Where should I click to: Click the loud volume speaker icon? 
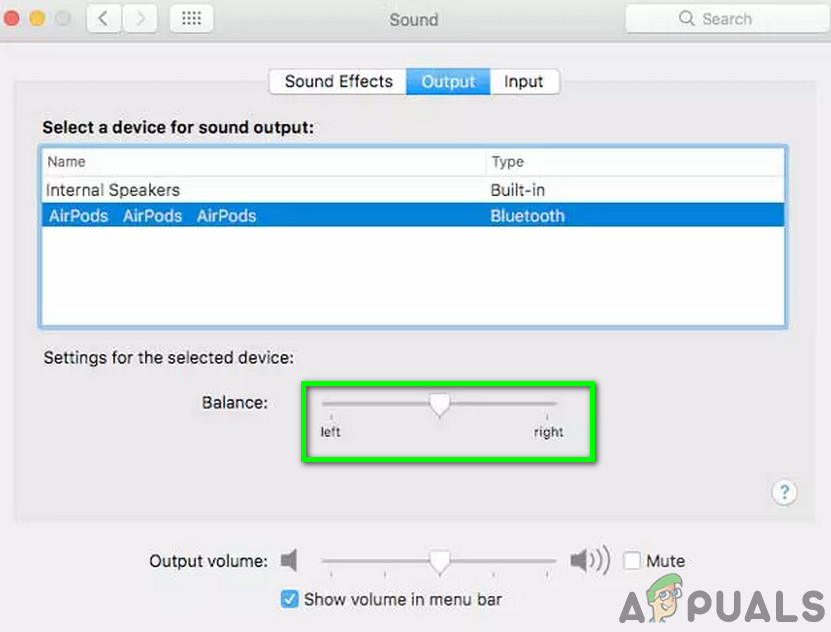pyautogui.click(x=590, y=560)
